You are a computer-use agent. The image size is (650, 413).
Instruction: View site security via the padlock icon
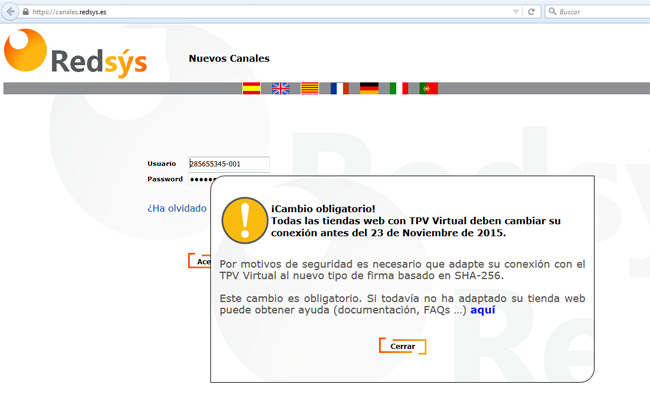point(26,12)
